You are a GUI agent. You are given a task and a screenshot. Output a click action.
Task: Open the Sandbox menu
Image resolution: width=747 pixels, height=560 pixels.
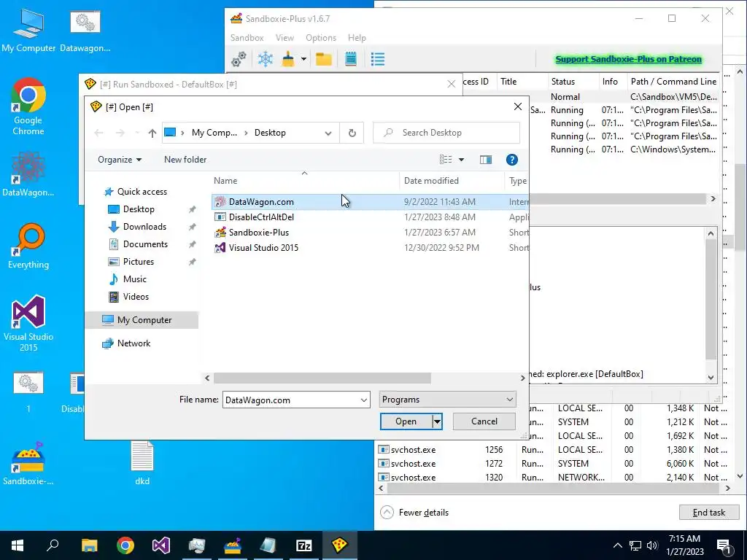(x=247, y=38)
